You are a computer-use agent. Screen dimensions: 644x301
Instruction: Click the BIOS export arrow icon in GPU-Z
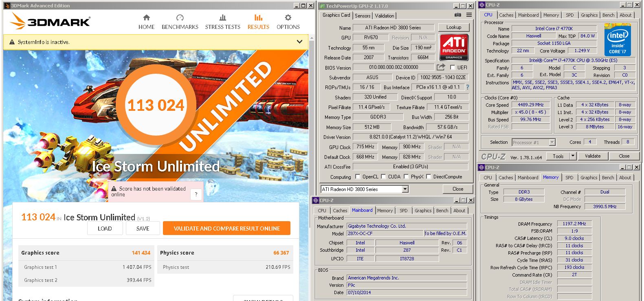point(441,67)
